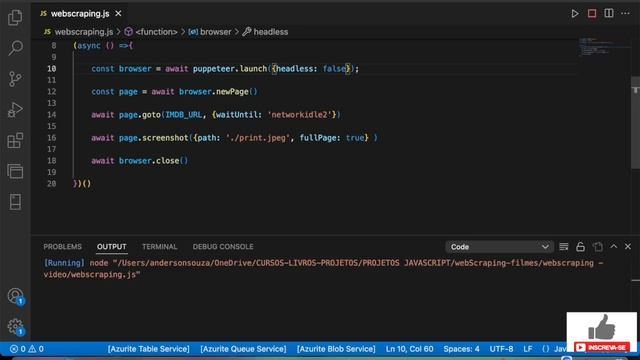Viewport: 640px width, 360px height.
Task: Click the red INSCREVA-SE subscribe button
Action: (602, 347)
